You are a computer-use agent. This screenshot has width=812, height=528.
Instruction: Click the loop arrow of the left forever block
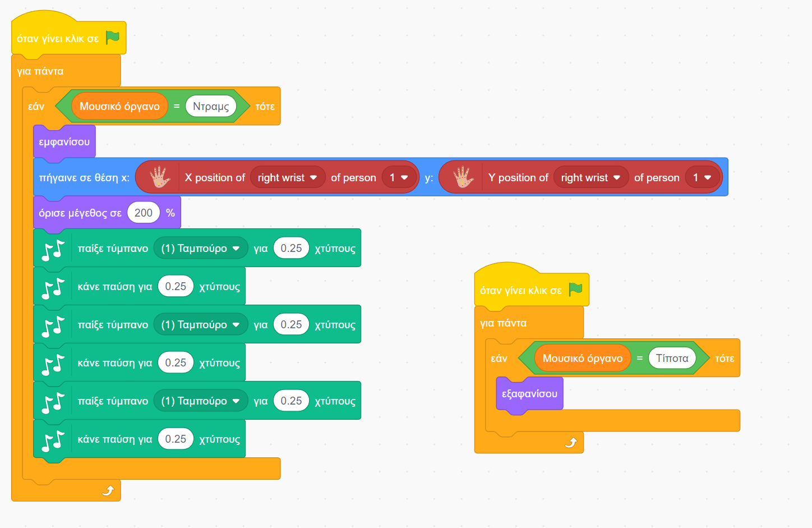(x=108, y=491)
